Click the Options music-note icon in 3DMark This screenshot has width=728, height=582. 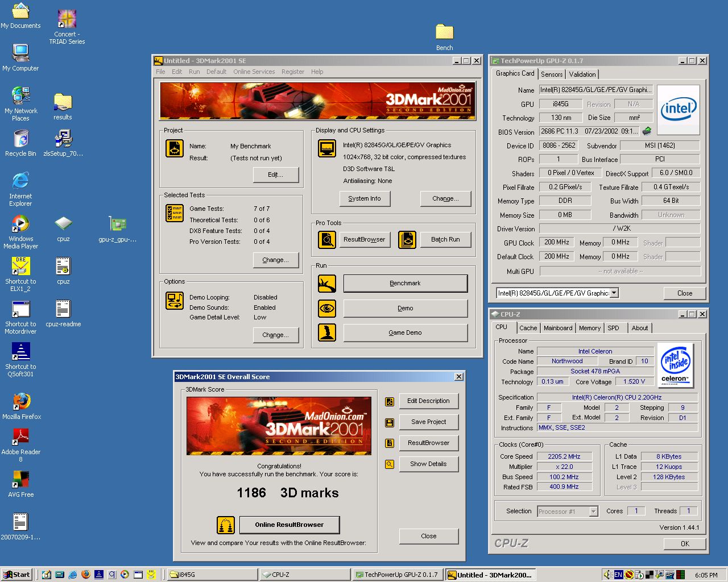[175, 301]
